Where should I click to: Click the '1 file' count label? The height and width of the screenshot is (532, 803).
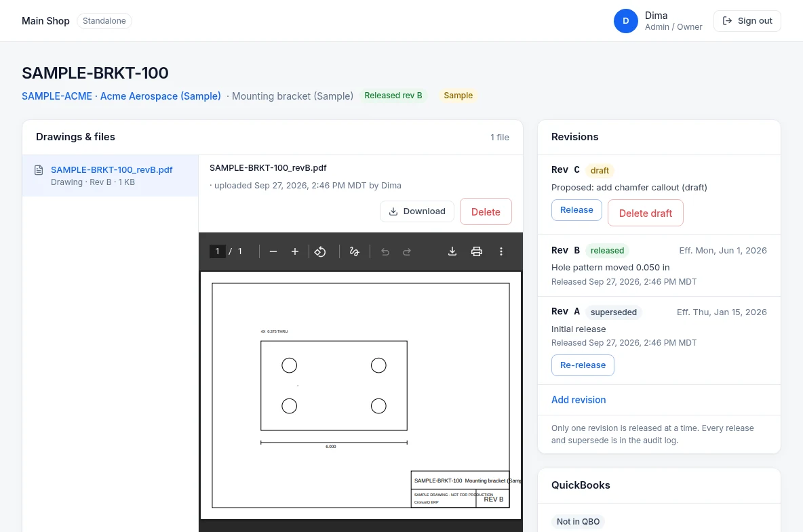pyautogui.click(x=500, y=137)
